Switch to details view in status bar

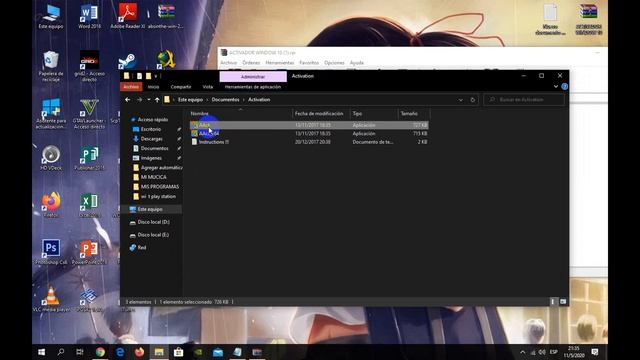pos(553,302)
